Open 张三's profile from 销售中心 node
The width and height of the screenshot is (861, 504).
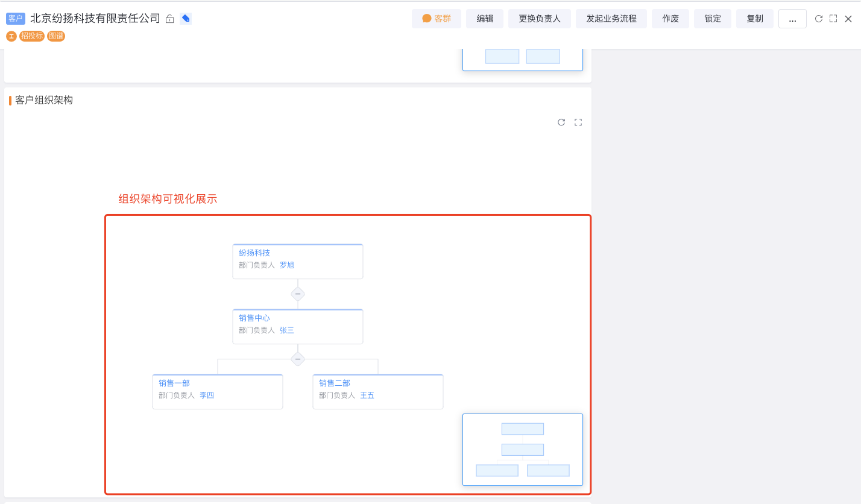(286, 330)
